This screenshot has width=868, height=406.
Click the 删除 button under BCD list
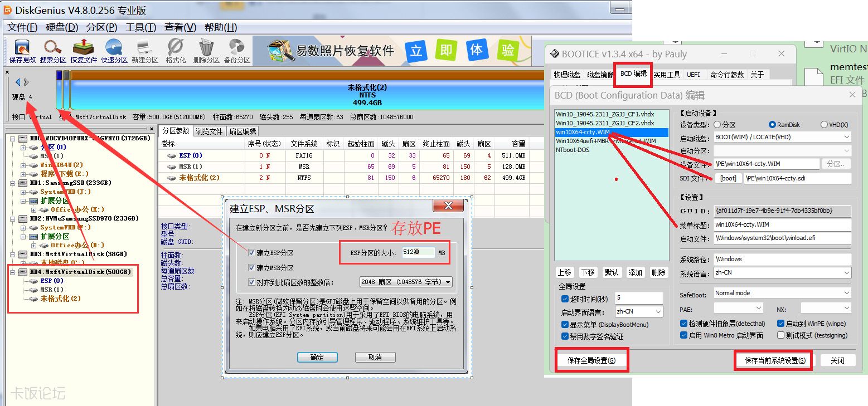[659, 272]
